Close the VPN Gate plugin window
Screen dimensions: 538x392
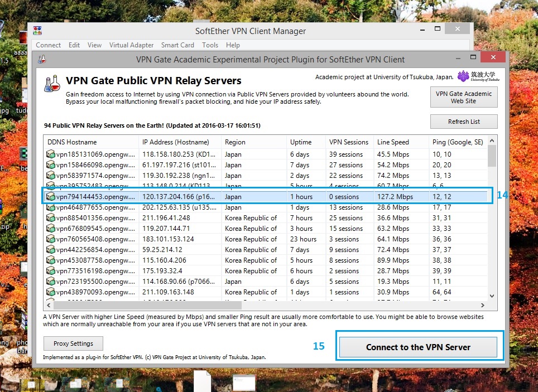click(493, 57)
